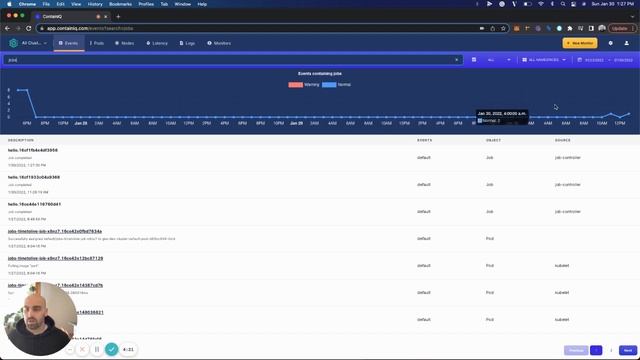
Task: Open the Monitors tab
Action: (x=219, y=43)
